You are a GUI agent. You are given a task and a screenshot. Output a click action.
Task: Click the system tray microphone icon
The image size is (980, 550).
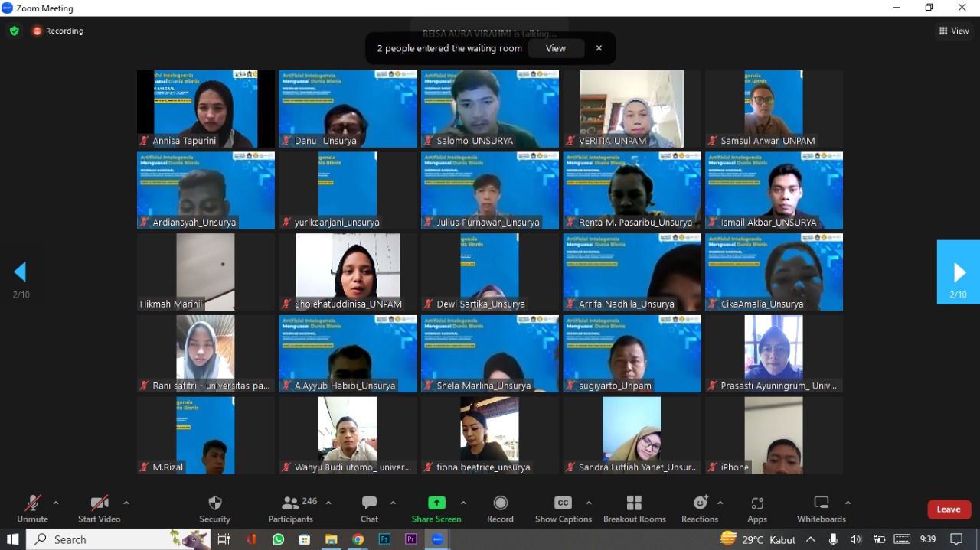pos(833,539)
